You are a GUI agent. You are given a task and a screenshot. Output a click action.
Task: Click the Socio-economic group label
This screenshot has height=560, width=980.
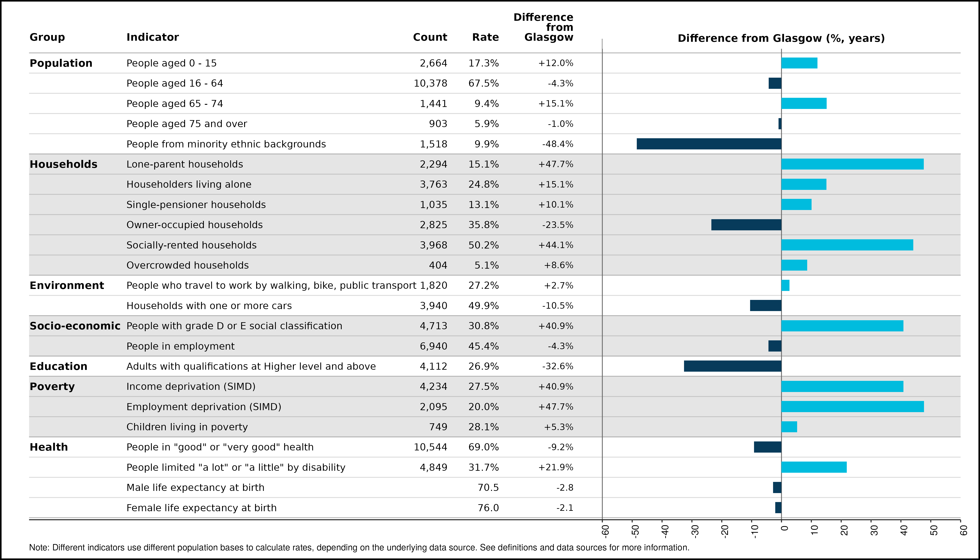pos(75,326)
